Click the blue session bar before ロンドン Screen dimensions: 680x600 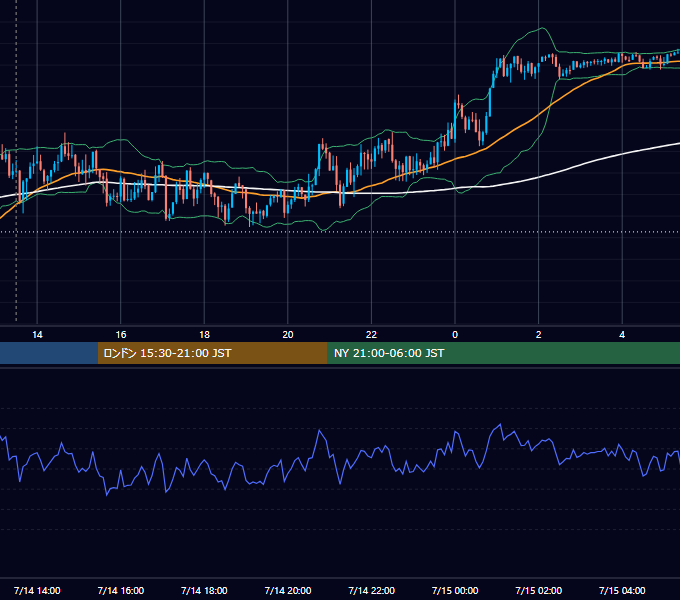(49, 353)
